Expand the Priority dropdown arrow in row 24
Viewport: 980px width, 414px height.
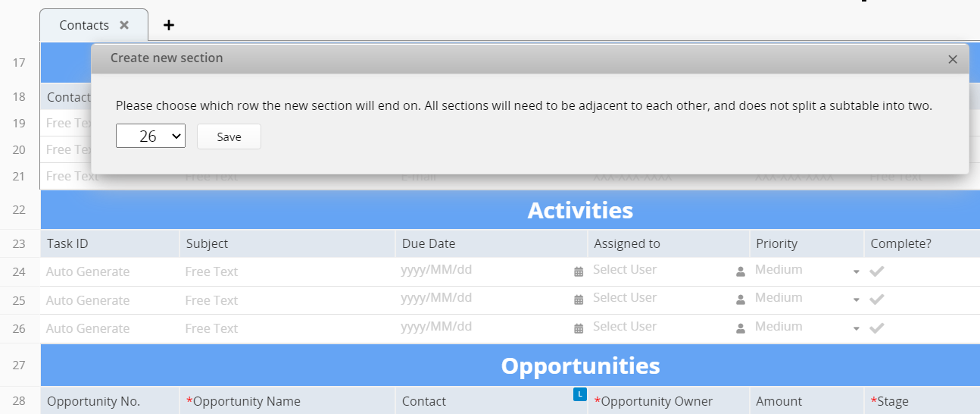pyautogui.click(x=856, y=272)
